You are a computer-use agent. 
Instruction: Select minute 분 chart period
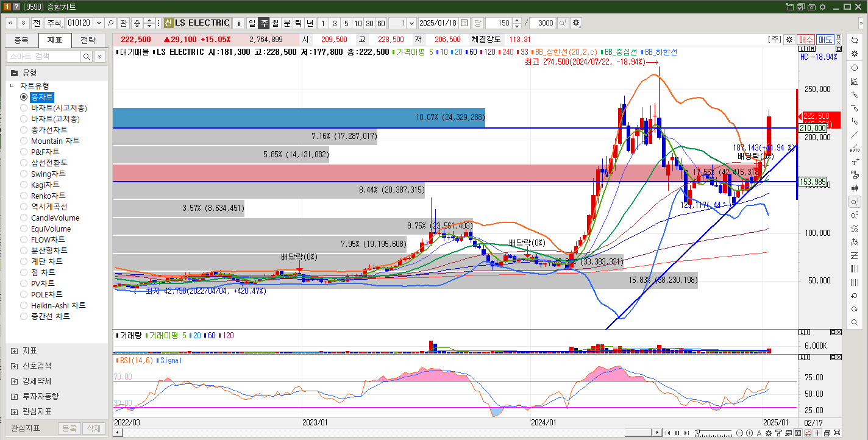tap(286, 23)
